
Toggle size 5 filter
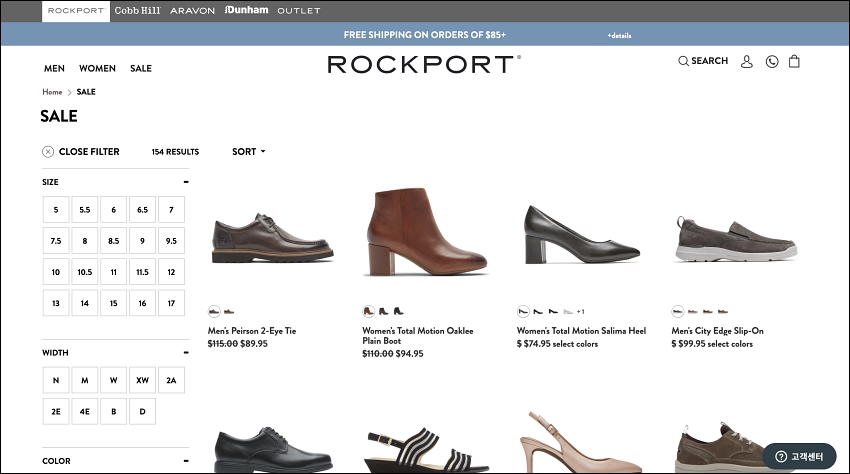(x=56, y=210)
